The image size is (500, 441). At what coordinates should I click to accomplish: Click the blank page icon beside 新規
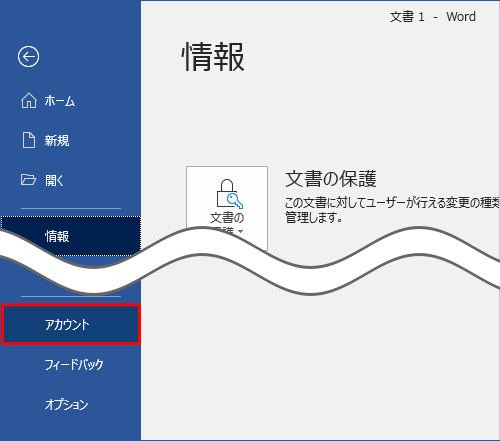pyautogui.click(x=29, y=140)
